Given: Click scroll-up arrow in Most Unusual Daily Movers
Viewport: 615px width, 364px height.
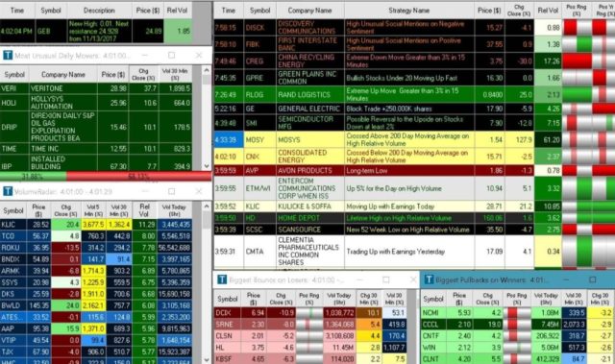Looking at the screenshot, I should 207,70.
